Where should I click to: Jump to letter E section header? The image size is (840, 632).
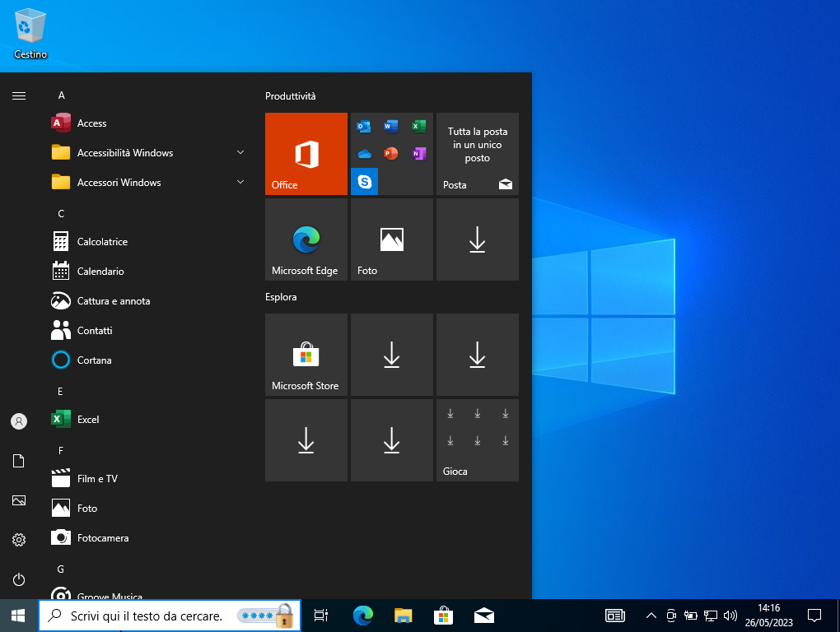(x=61, y=391)
